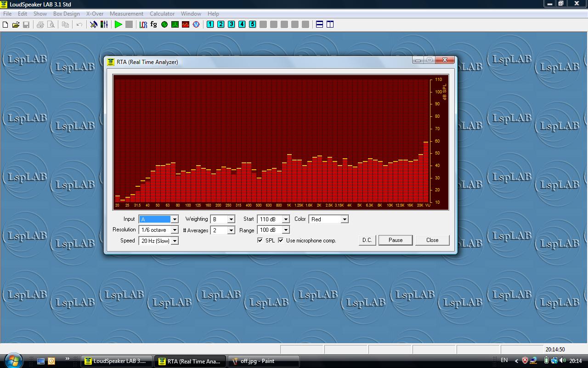Click the green circular scope toolbar icon
This screenshot has height=368, width=588.
[164, 24]
